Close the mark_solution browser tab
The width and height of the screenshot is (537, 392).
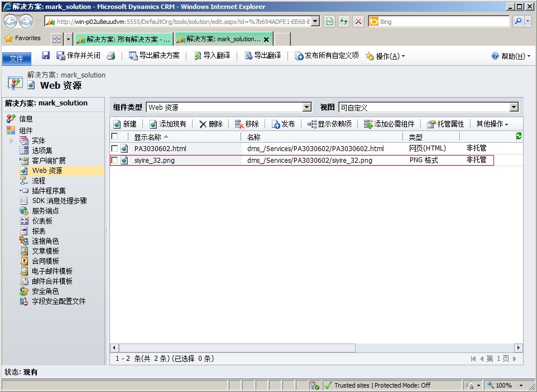(x=266, y=40)
